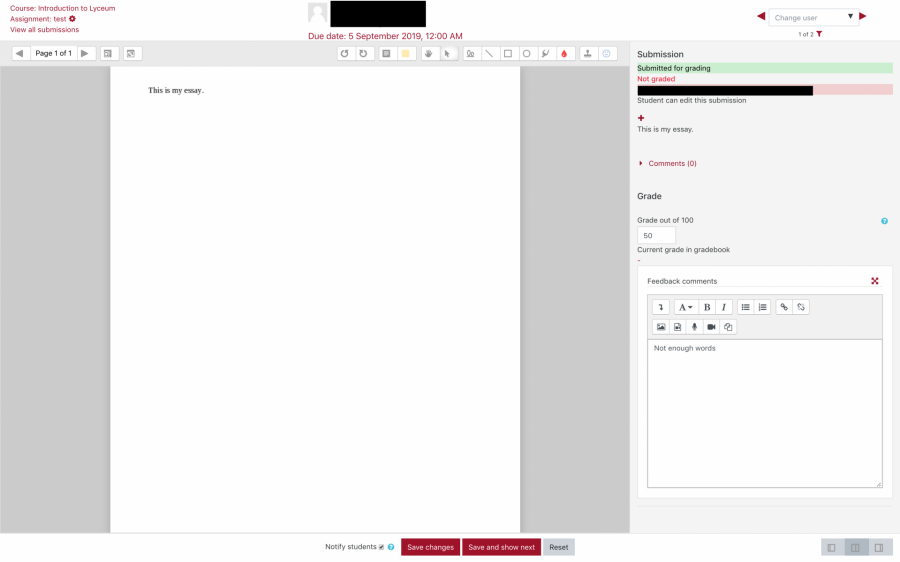The width and height of the screenshot is (900, 562).
Task: Click the Save and show next button
Action: point(501,547)
